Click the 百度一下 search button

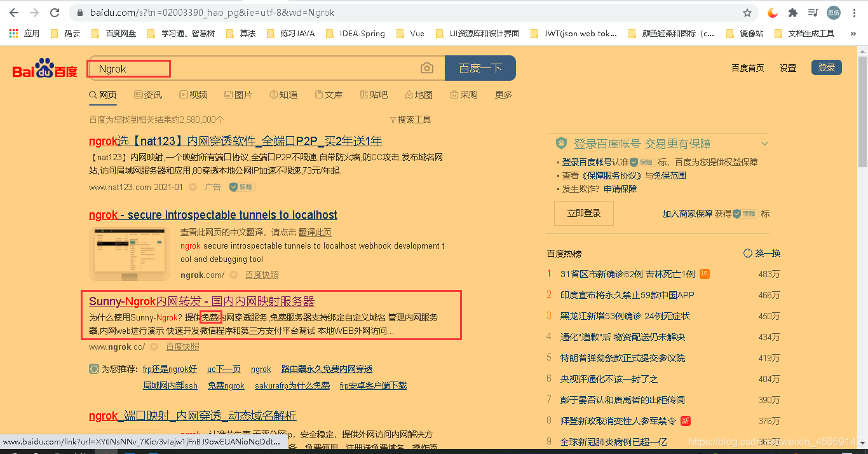480,67
